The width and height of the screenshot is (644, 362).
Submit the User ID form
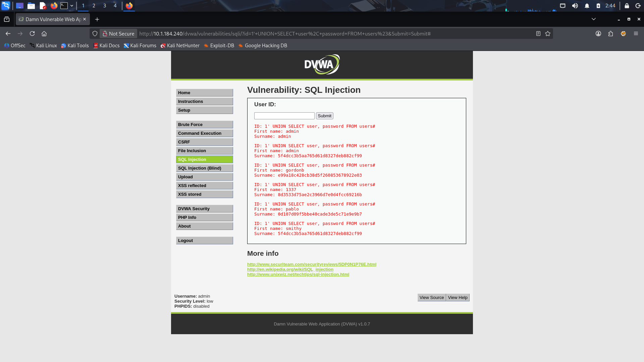[325, 116]
